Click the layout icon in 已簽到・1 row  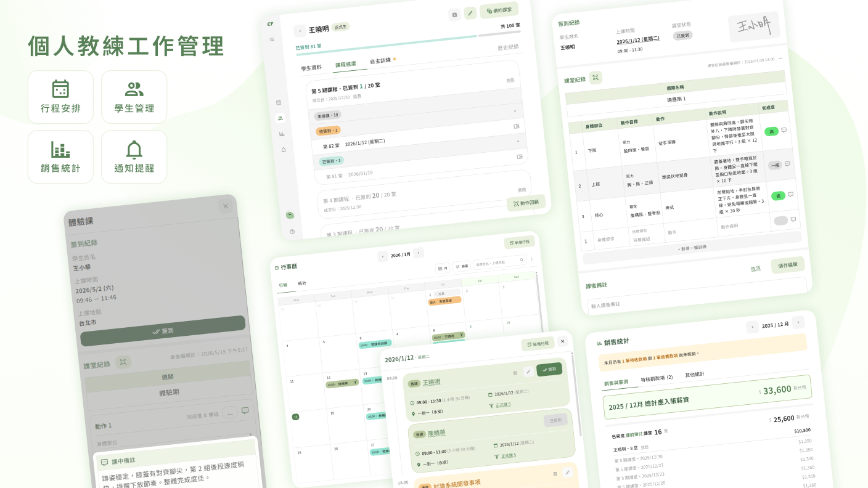tap(520, 157)
